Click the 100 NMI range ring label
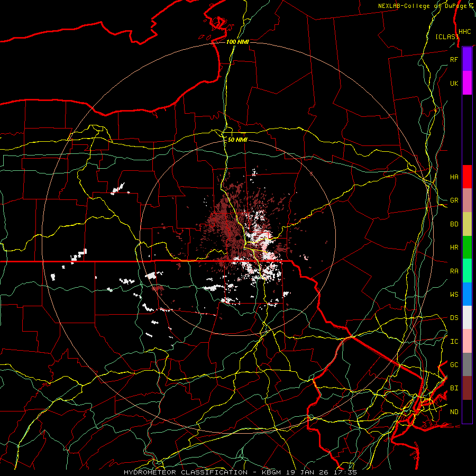The height and width of the screenshot is (476, 476). (x=237, y=42)
